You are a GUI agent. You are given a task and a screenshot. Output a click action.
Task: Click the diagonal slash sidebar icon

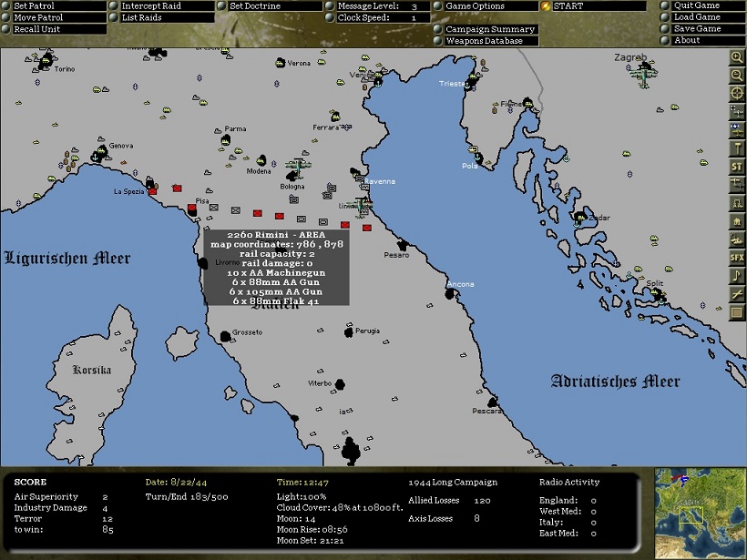[x=736, y=294]
